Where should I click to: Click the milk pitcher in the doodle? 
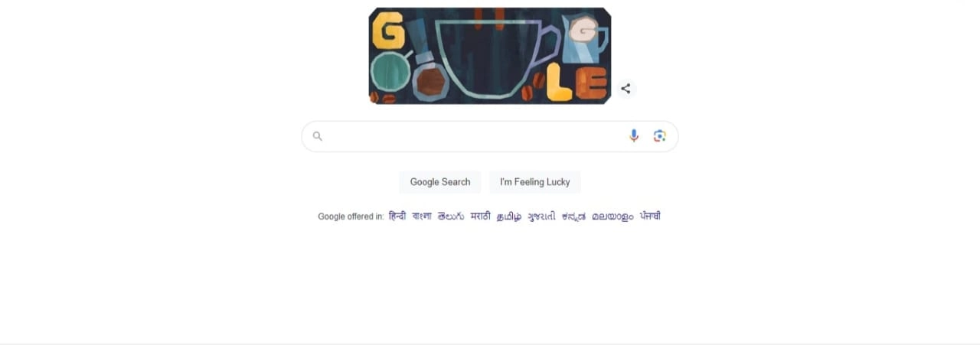click(585, 38)
